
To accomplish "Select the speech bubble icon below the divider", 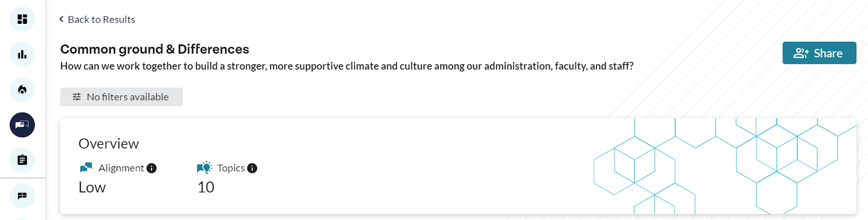I will click(x=22, y=196).
